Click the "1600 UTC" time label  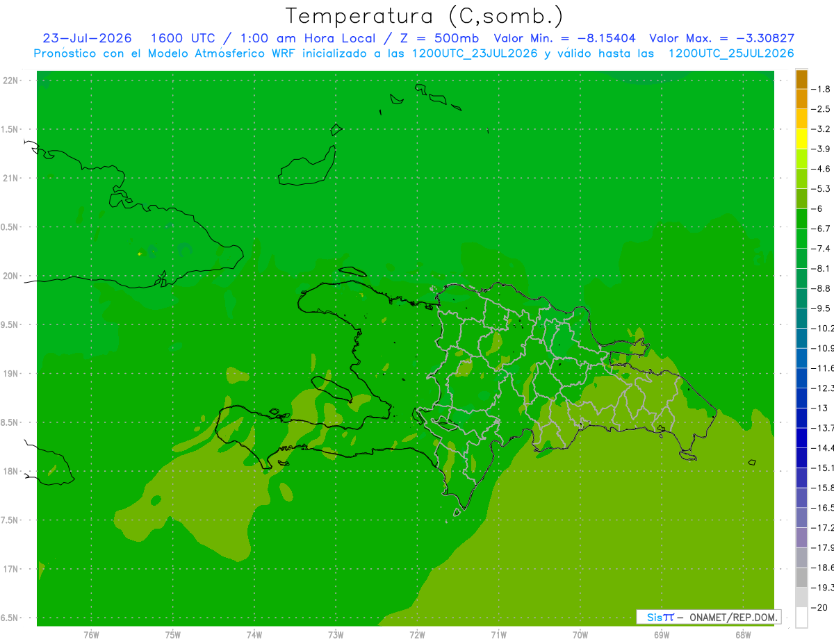coord(182,39)
